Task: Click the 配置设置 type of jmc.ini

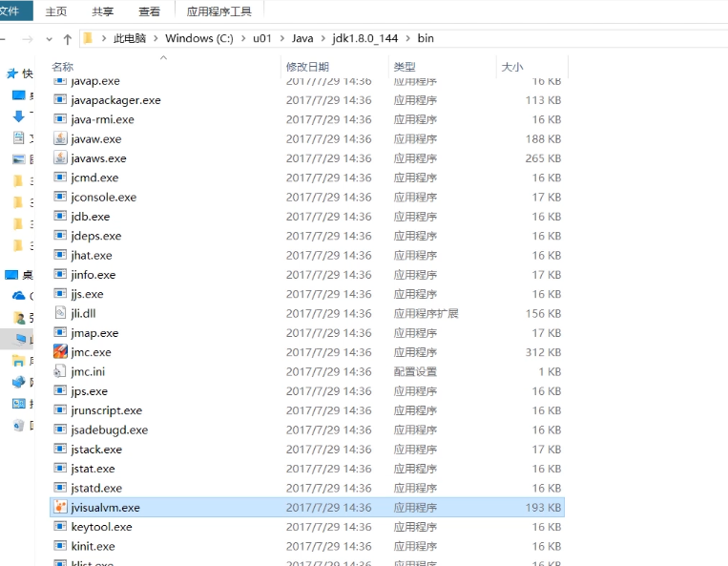Action: (x=415, y=371)
